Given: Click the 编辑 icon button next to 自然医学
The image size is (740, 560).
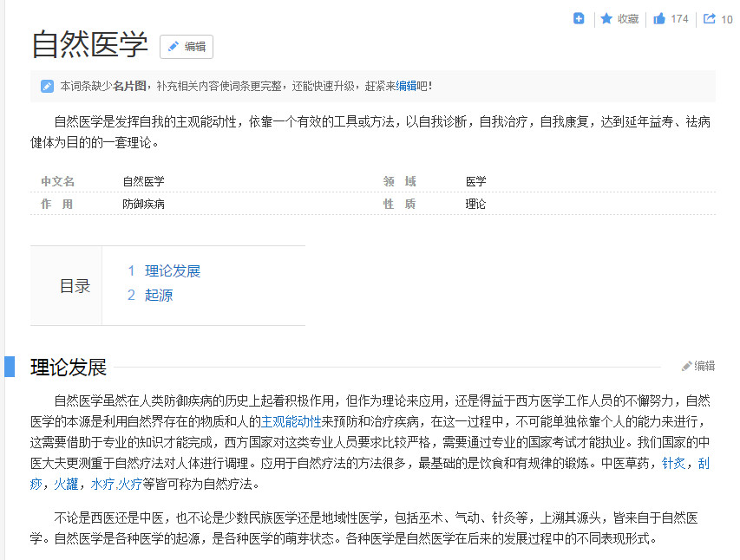Looking at the screenshot, I should click(x=186, y=48).
